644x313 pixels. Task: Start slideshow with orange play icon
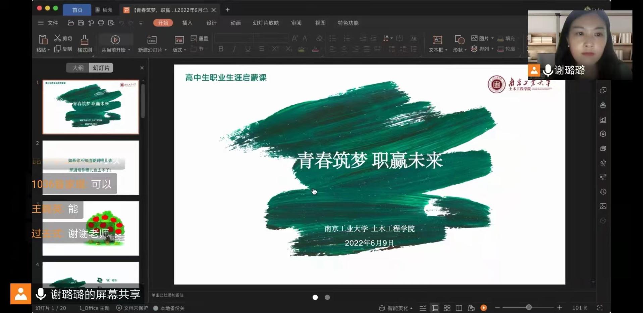(x=483, y=308)
